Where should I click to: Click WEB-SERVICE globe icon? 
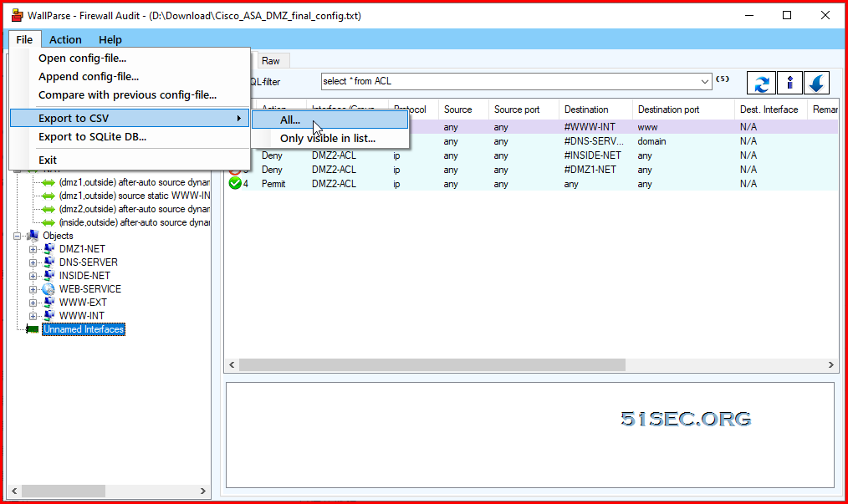click(49, 288)
